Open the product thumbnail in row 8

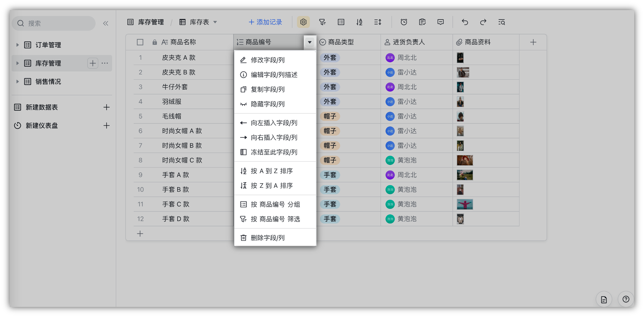tap(464, 160)
